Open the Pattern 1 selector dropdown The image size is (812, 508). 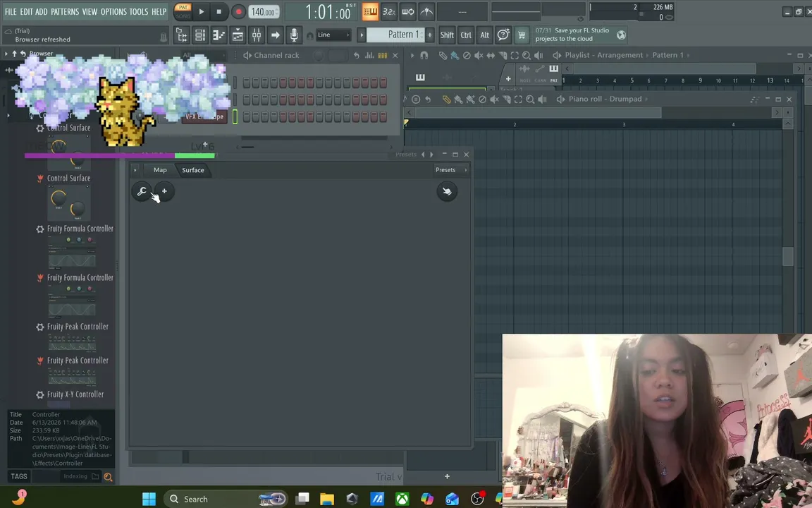click(x=396, y=35)
